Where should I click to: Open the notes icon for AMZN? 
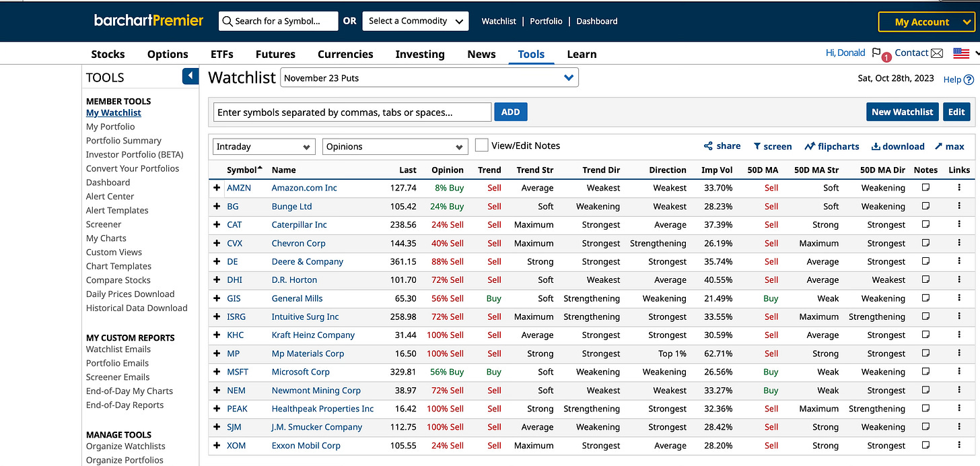[925, 188]
